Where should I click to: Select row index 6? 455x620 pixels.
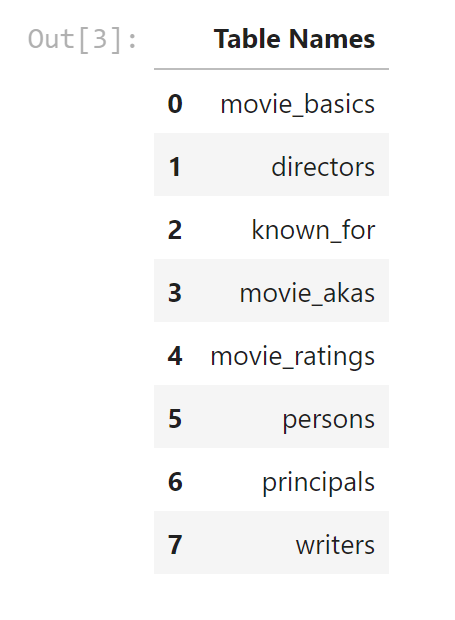click(x=175, y=482)
